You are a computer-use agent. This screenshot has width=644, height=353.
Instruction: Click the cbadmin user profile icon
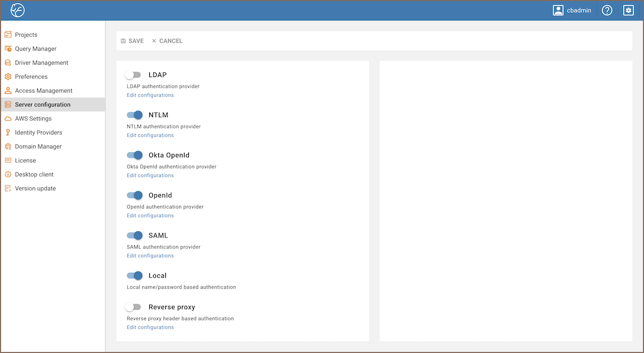557,10
